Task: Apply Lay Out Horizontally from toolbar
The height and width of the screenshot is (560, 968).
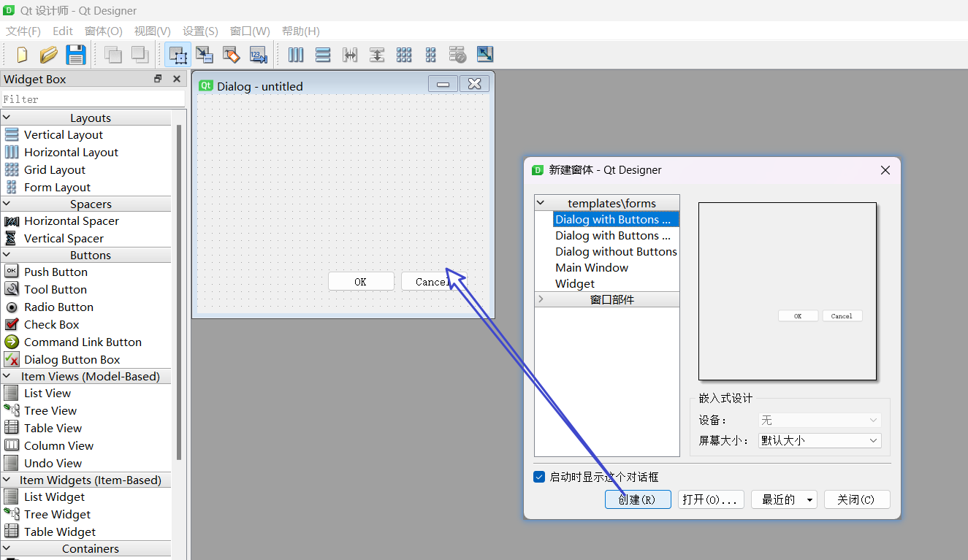Action: point(296,55)
